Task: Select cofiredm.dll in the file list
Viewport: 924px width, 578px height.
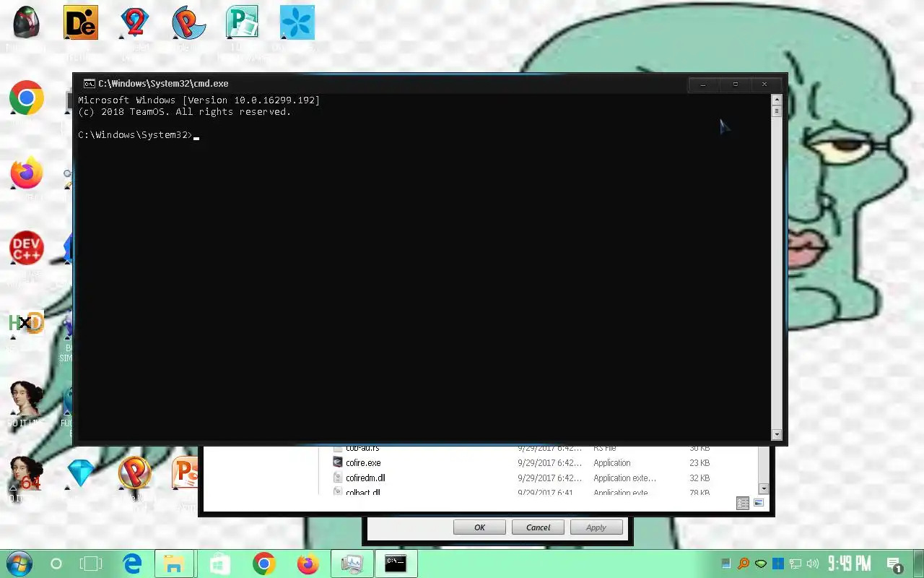Action: pos(365,478)
